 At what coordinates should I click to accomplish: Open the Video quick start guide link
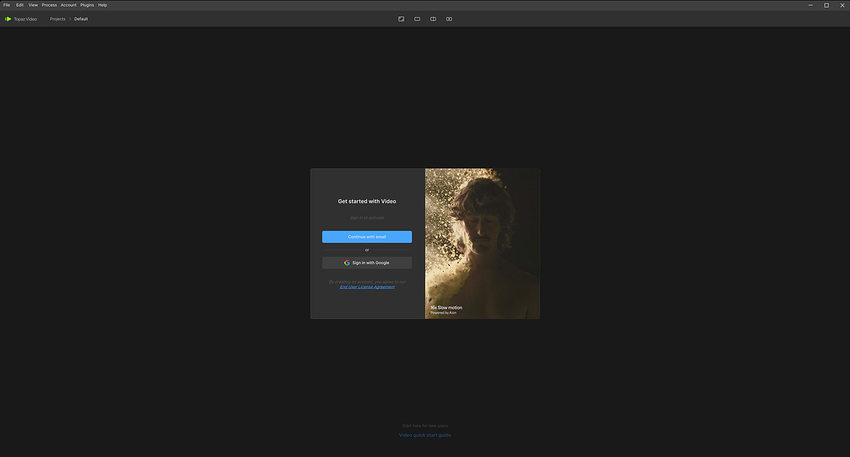[x=425, y=435]
